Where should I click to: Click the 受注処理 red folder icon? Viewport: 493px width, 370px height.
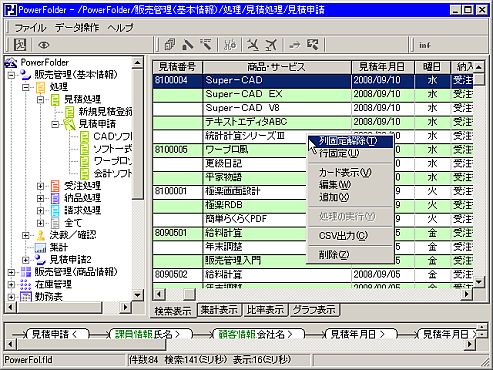tap(55, 186)
